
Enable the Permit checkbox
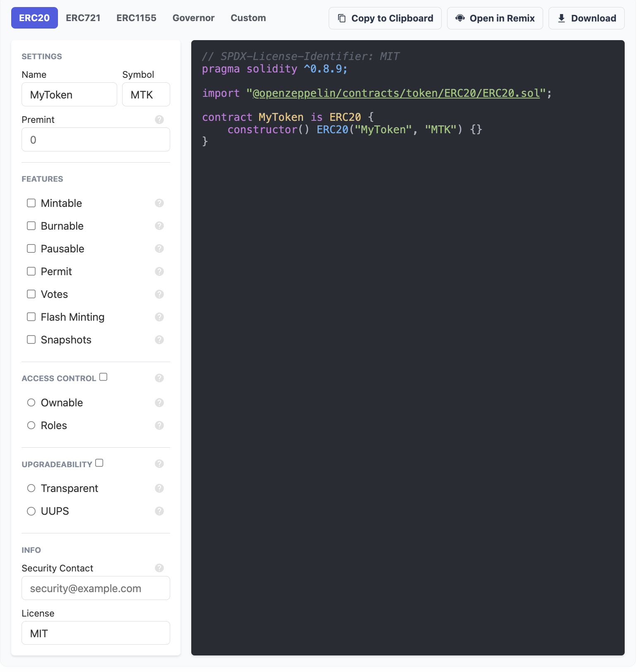click(31, 271)
